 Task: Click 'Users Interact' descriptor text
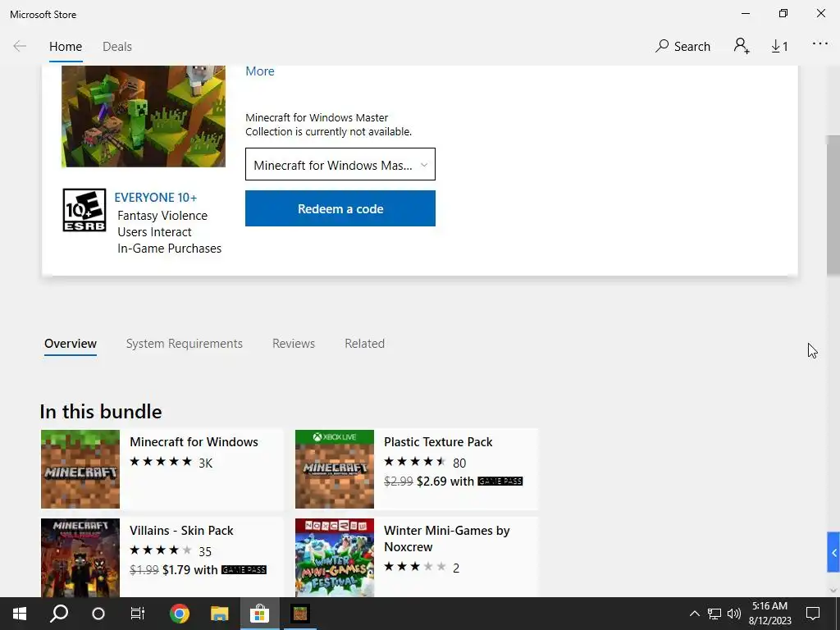154,232
